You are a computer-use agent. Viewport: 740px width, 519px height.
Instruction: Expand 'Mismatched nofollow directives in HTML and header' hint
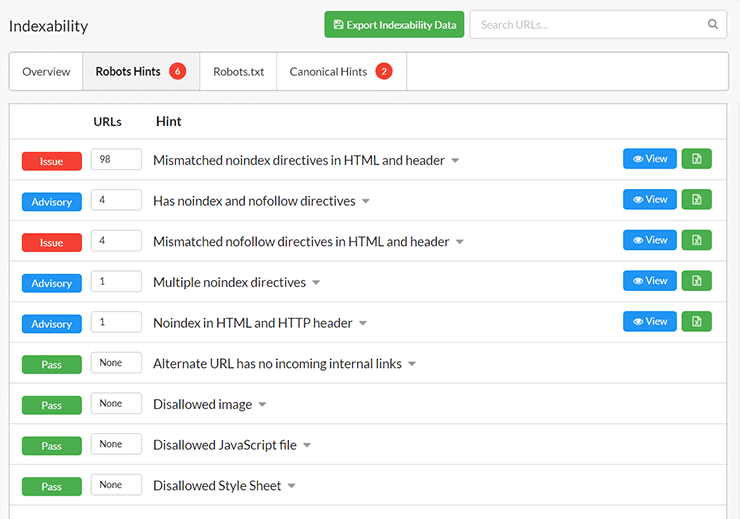click(460, 242)
